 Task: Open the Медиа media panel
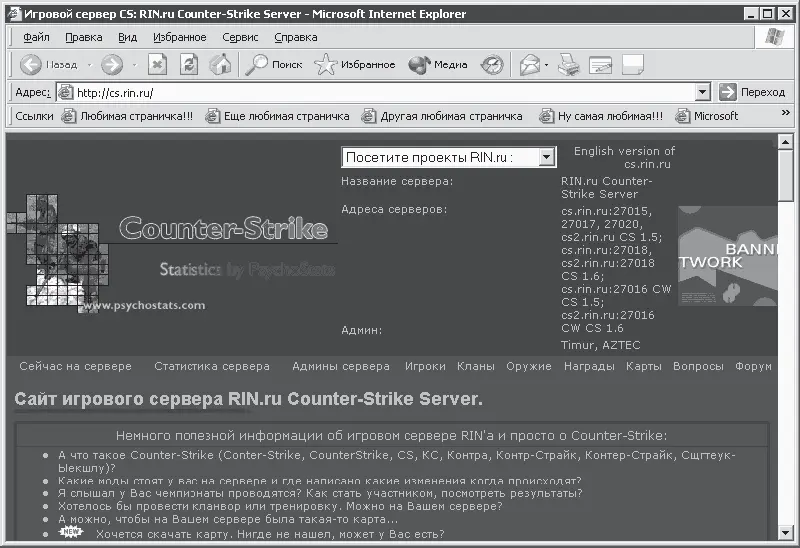(x=438, y=65)
